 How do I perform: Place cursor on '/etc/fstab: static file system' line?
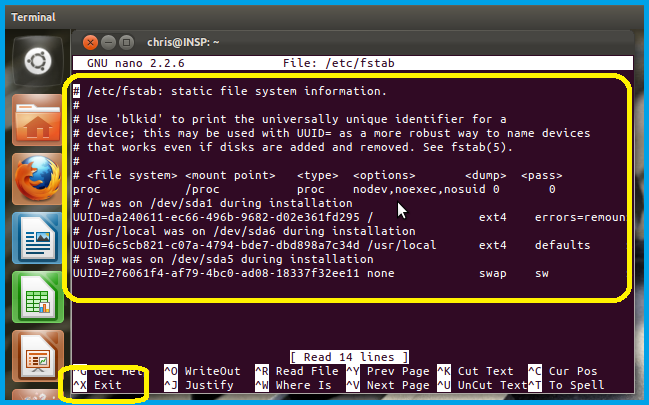(230, 91)
